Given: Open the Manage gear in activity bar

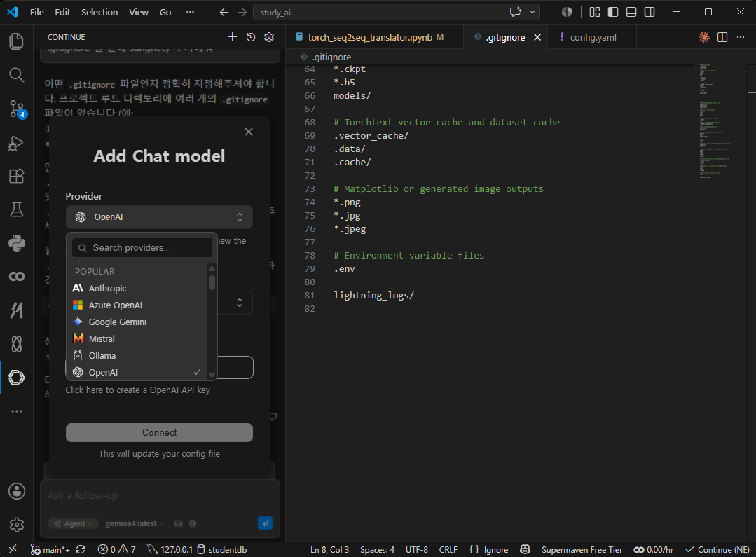Looking at the screenshot, I should coord(16,525).
